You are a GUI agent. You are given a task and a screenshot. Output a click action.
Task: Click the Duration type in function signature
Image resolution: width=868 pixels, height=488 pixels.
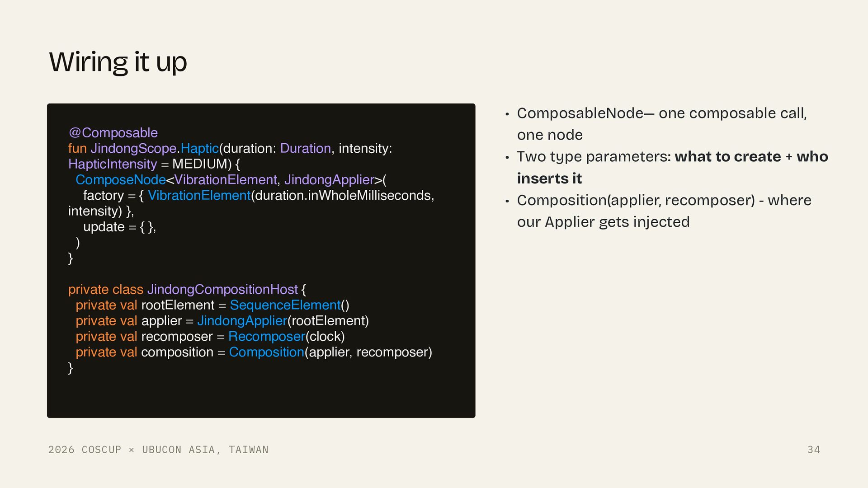(x=306, y=148)
